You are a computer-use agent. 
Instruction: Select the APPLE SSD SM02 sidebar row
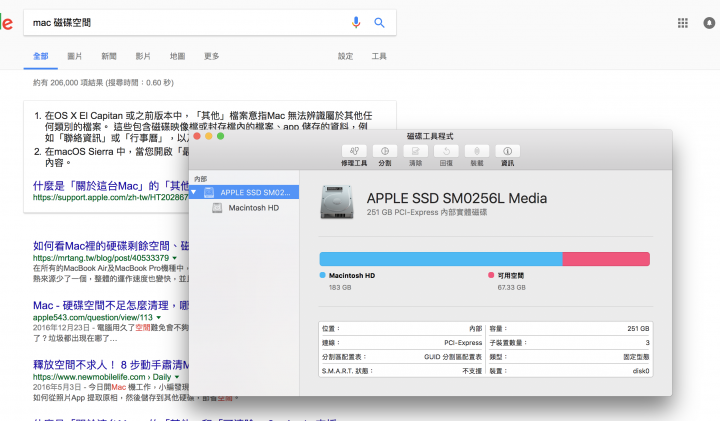[244, 192]
